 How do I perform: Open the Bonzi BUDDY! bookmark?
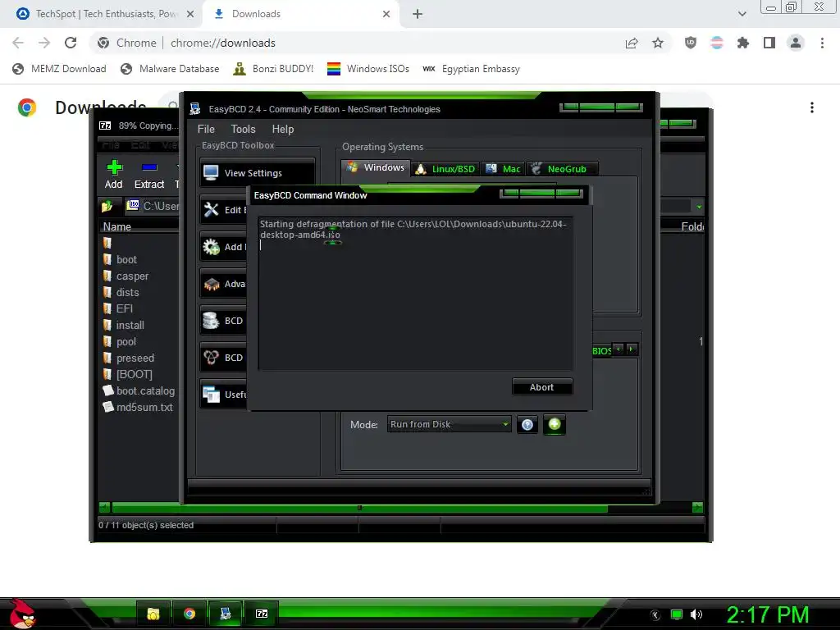(273, 69)
